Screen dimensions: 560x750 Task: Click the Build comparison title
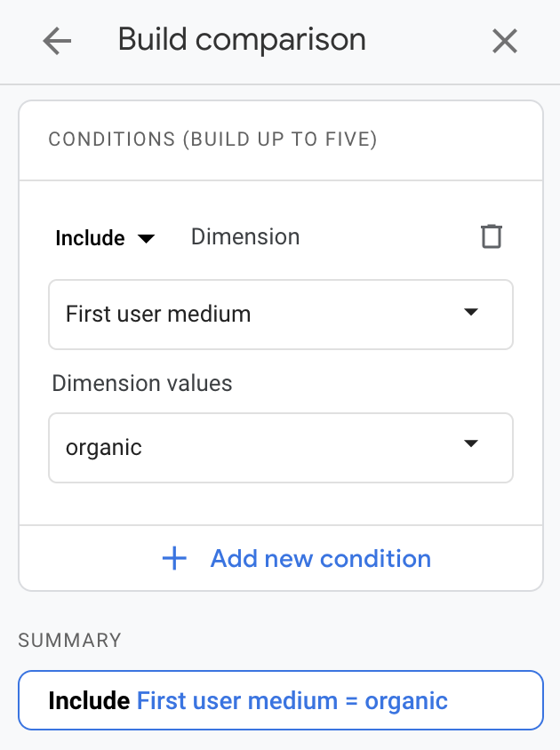[242, 40]
